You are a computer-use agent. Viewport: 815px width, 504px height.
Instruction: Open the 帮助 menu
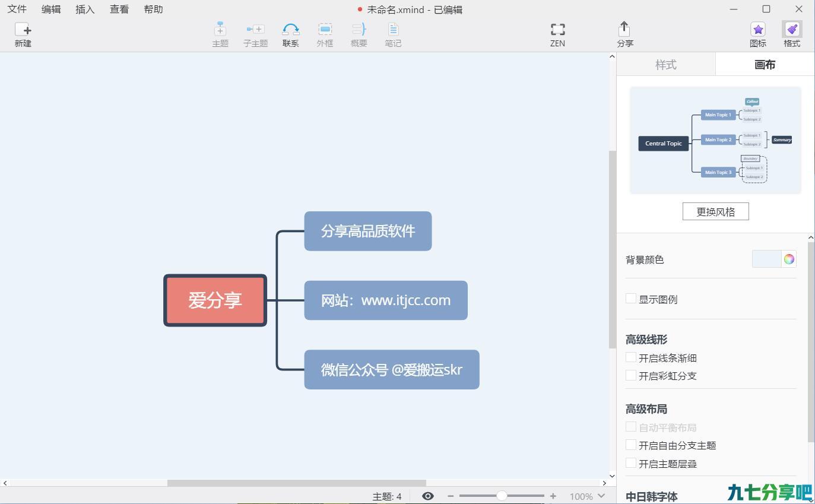pyautogui.click(x=153, y=9)
